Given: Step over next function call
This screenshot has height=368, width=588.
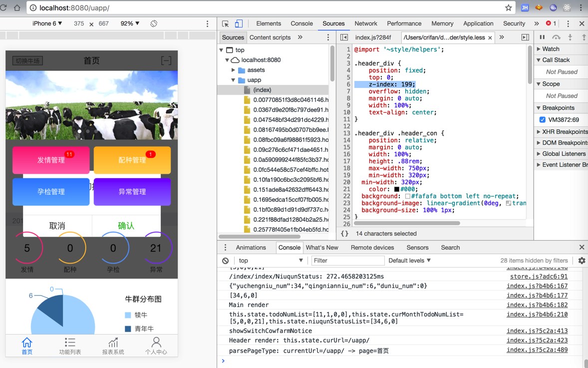Looking at the screenshot, I should point(556,37).
